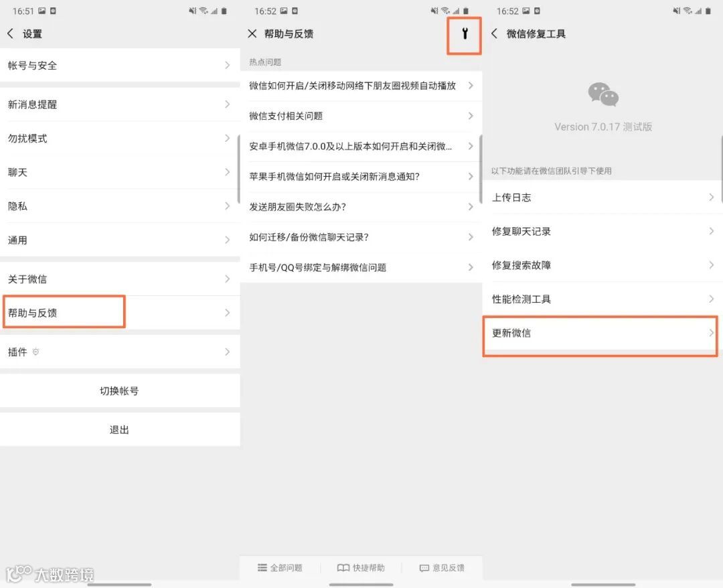Select 上传日志
The image size is (723, 588).
602,198
